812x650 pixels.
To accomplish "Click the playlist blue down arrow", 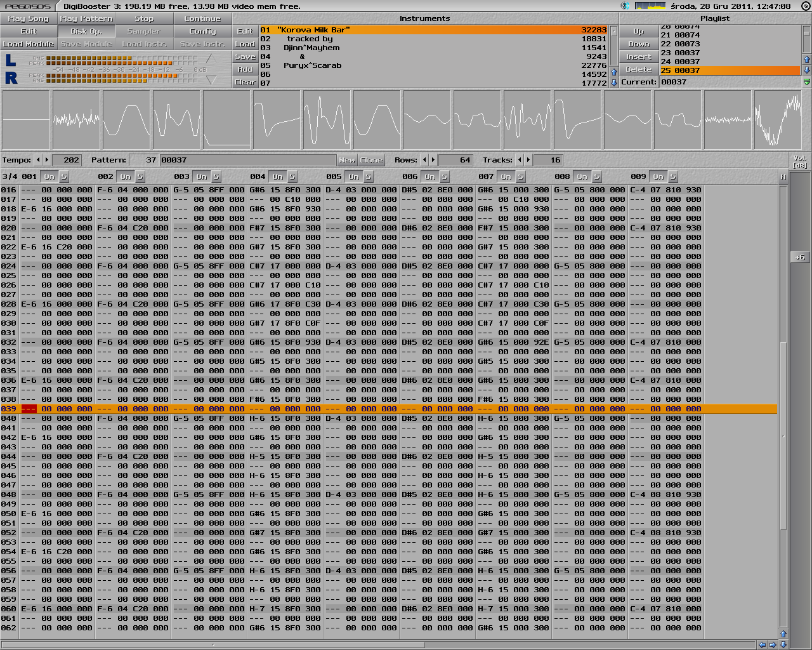I will 807,70.
